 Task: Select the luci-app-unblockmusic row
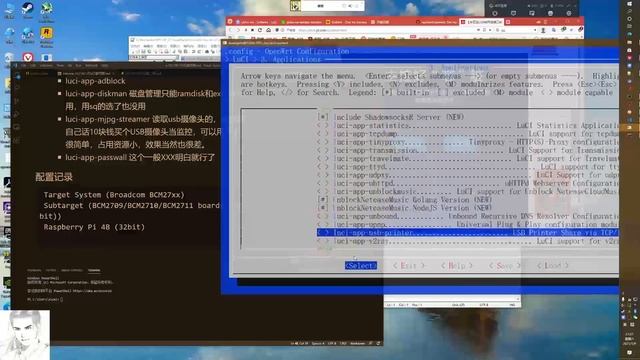point(467,191)
